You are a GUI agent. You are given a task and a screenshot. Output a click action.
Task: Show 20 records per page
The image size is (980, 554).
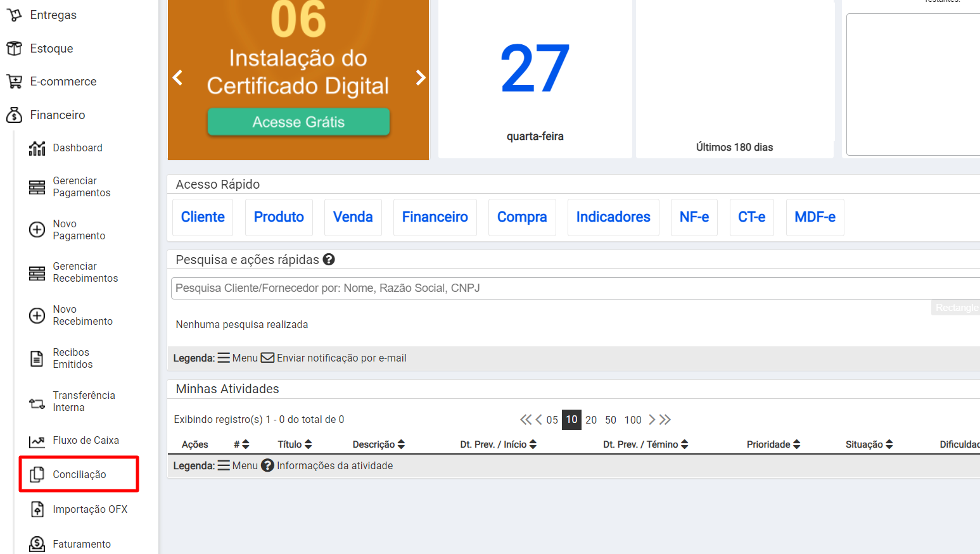591,420
